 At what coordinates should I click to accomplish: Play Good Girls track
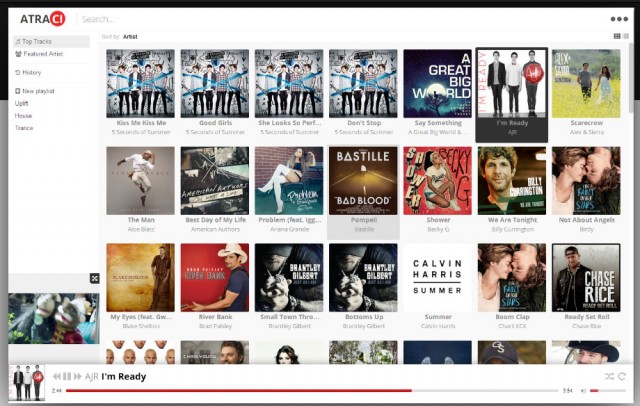[x=215, y=84]
